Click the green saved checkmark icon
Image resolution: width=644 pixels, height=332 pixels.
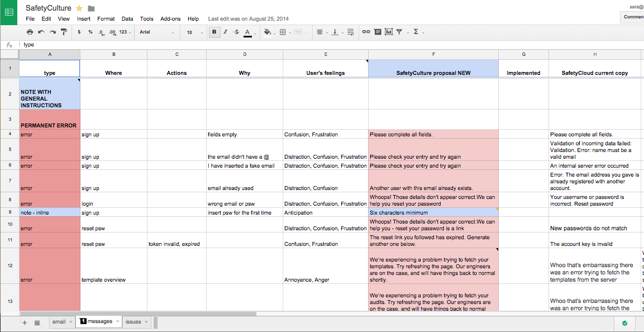pyautogui.click(x=624, y=323)
